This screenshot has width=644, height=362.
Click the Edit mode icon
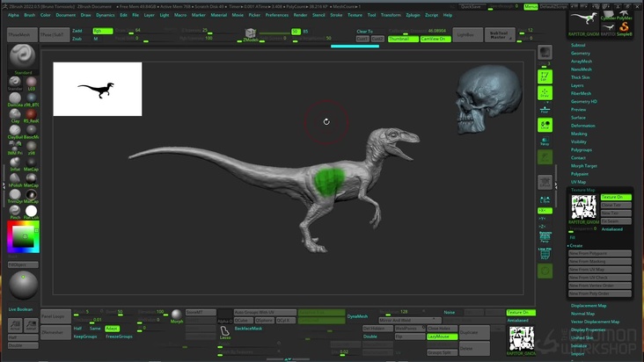coord(545,76)
